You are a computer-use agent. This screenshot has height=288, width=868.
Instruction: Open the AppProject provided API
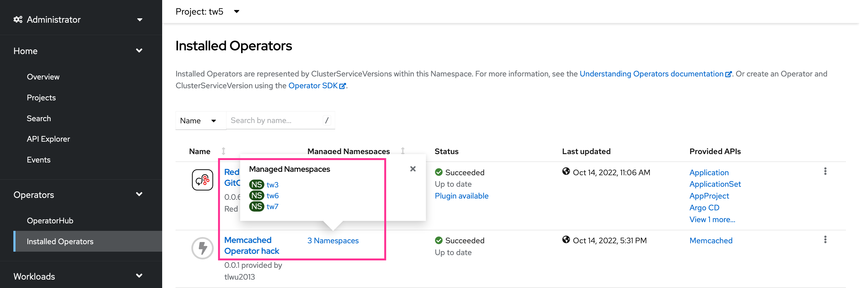[709, 196]
